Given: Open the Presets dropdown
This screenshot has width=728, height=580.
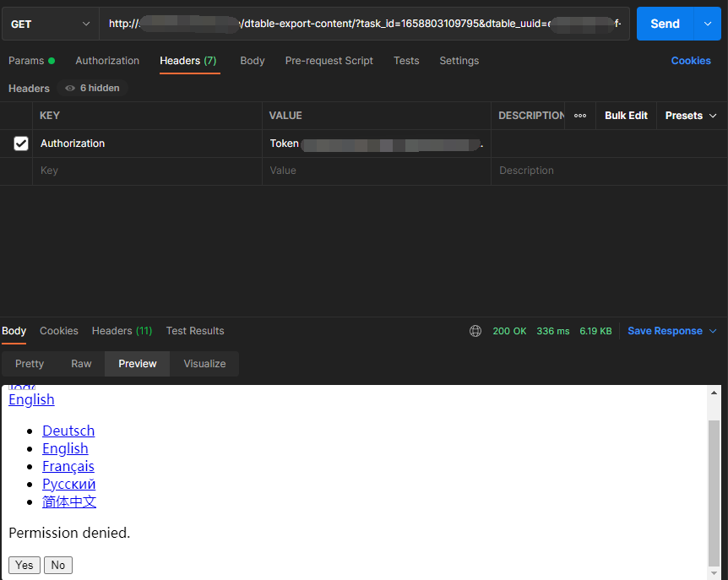Looking at the screenshot, I should (690, 116).
